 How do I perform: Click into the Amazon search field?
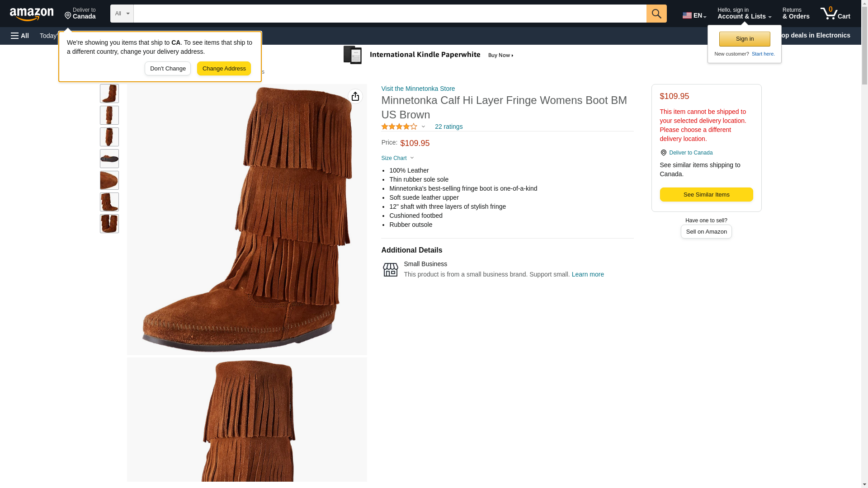click(x=389, y=14)
